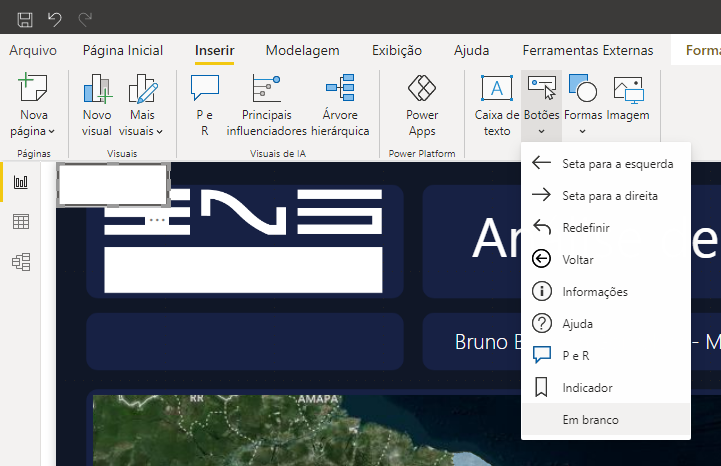Go to the Exibição tab

point(397,50)
